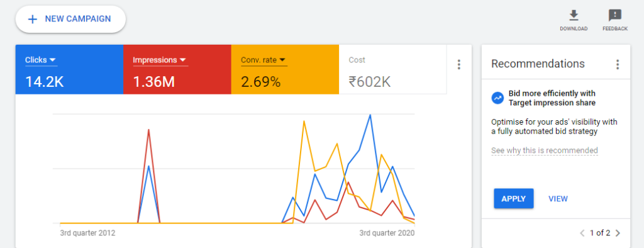Click the New Campaign button
Viewport: 644px width, 248px height.
[70, 19]
